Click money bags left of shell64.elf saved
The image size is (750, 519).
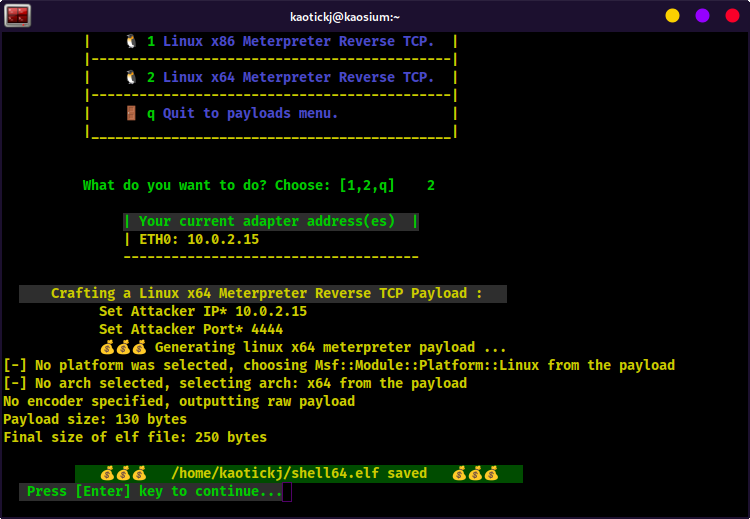click(x=123, y=474)
